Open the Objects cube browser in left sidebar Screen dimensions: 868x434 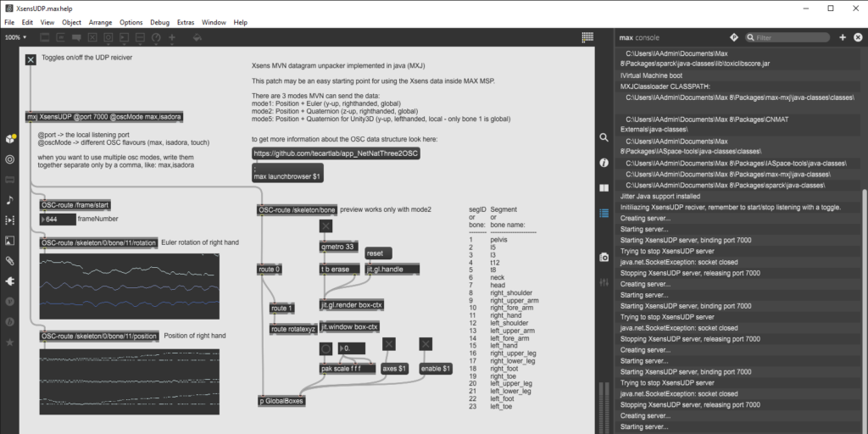(10, 138)
